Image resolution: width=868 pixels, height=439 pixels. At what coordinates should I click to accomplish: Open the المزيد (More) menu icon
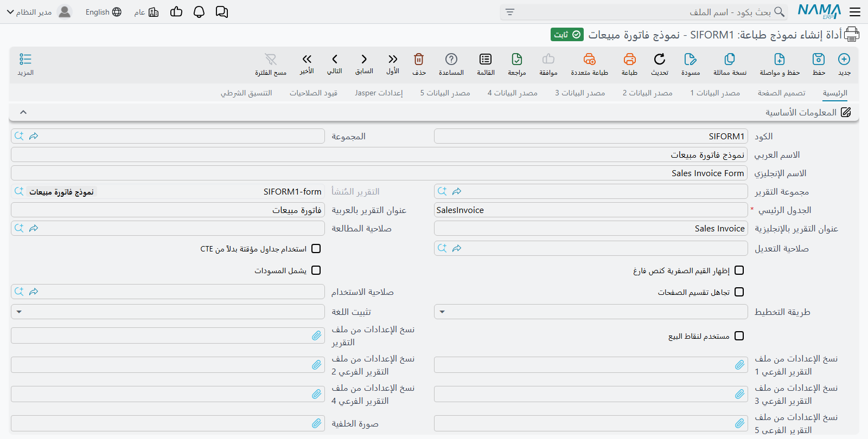[25, 59]
